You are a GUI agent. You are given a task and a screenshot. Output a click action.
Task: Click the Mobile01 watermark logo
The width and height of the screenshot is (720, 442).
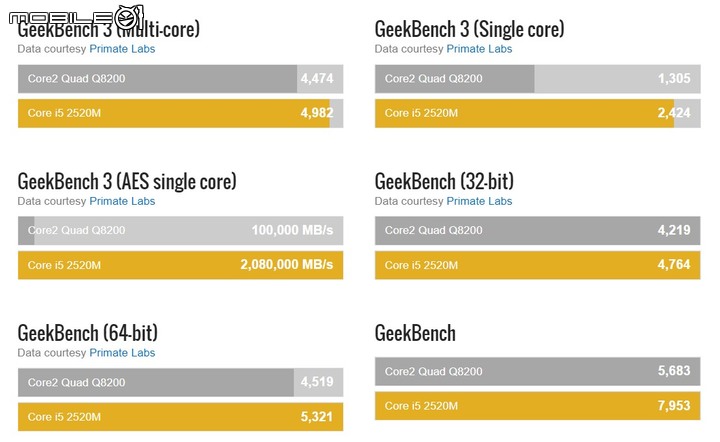click(x=77, y=17)
